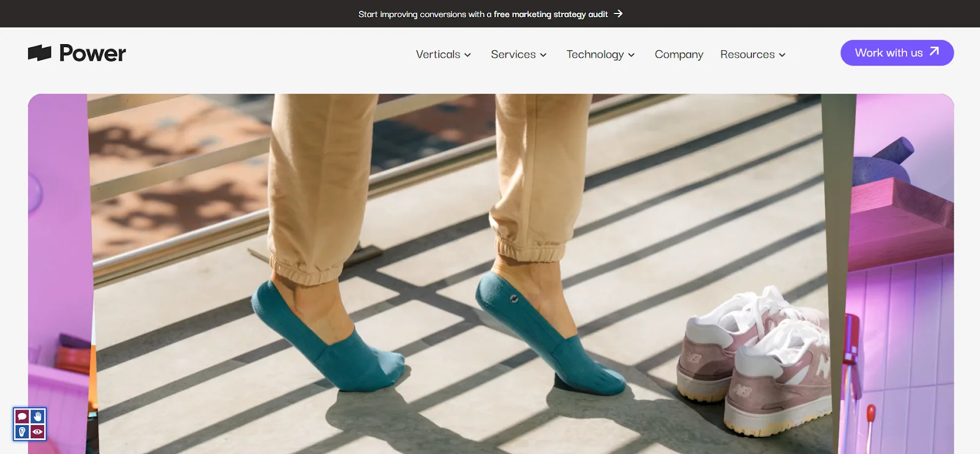Open the free marketing strategy audit link
This screenshot has width=980, height=454.
point(550,14)
